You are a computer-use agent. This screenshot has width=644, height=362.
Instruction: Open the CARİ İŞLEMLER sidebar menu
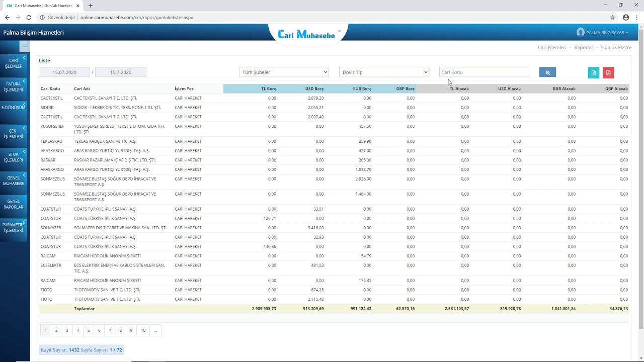coord(13,63)
